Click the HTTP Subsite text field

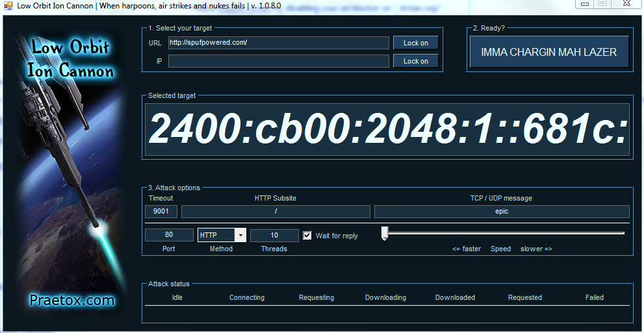[276, 212]
